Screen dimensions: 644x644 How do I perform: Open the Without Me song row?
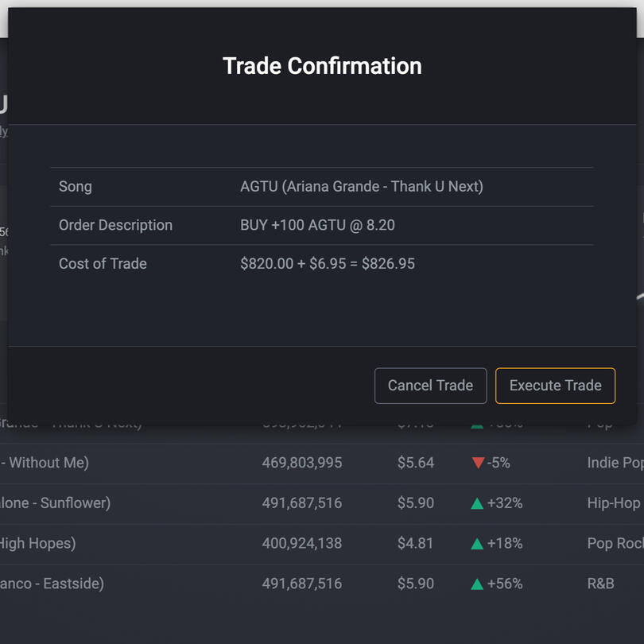45,463
